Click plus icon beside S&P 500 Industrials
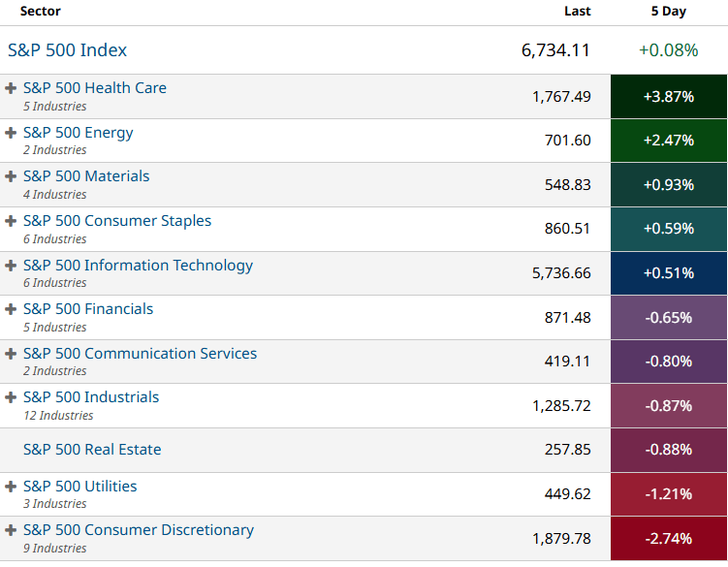Viewport: 728px width, 567px height. pyautogui.click(x=11, y=397)
